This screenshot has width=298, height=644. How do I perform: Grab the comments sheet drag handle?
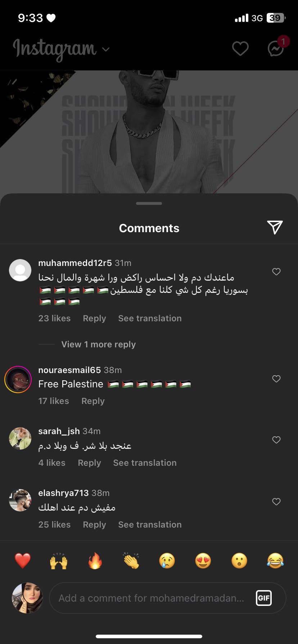point(149,203)
